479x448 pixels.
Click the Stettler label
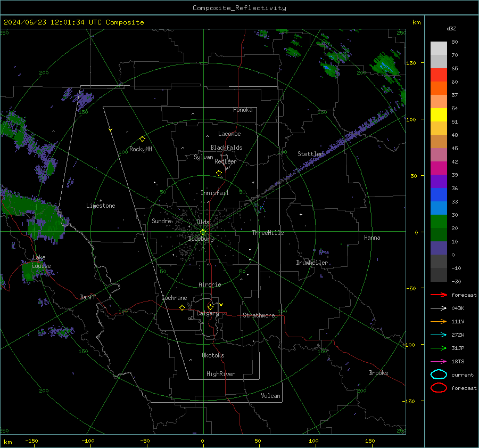pyautogui.click(x=310, y=154)
